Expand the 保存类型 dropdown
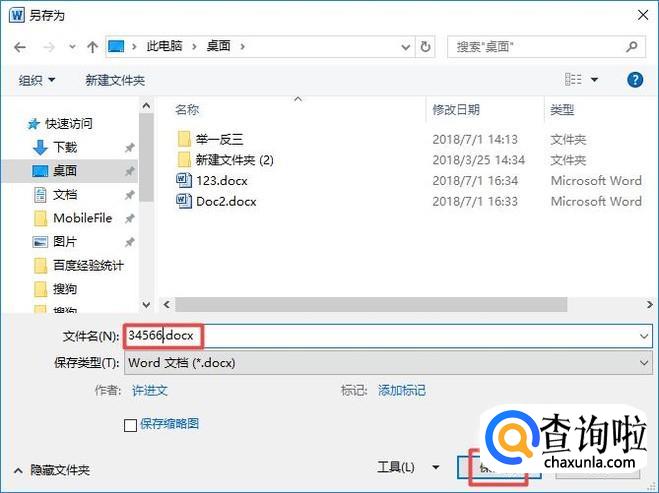 coord(644,363)
